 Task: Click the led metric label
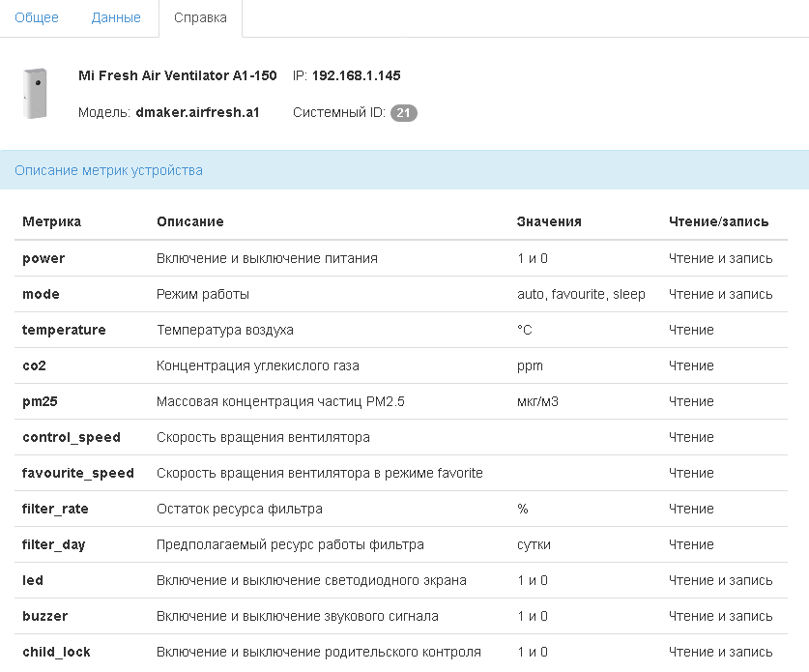click(31, 580)
